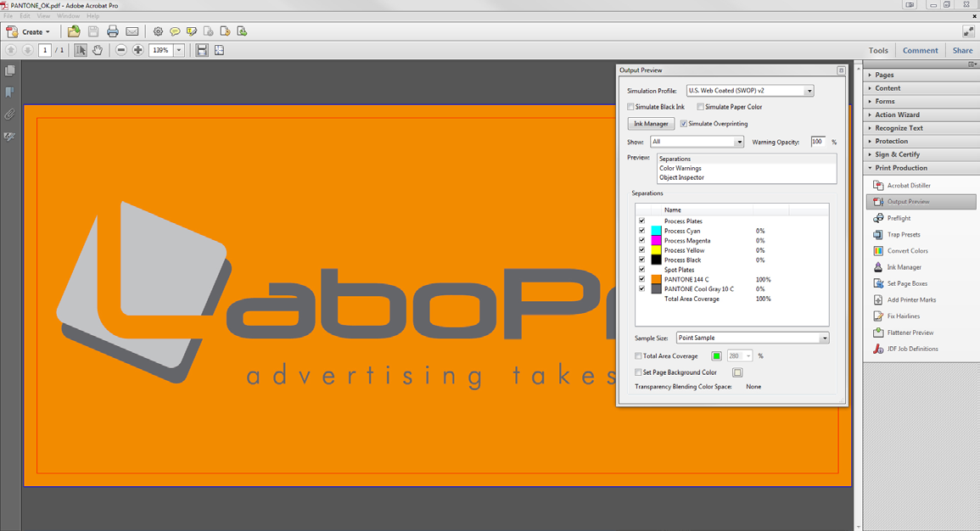Click the Save disk icon in toolbar
The image size is (980, 531).
[x=93, y=31]
